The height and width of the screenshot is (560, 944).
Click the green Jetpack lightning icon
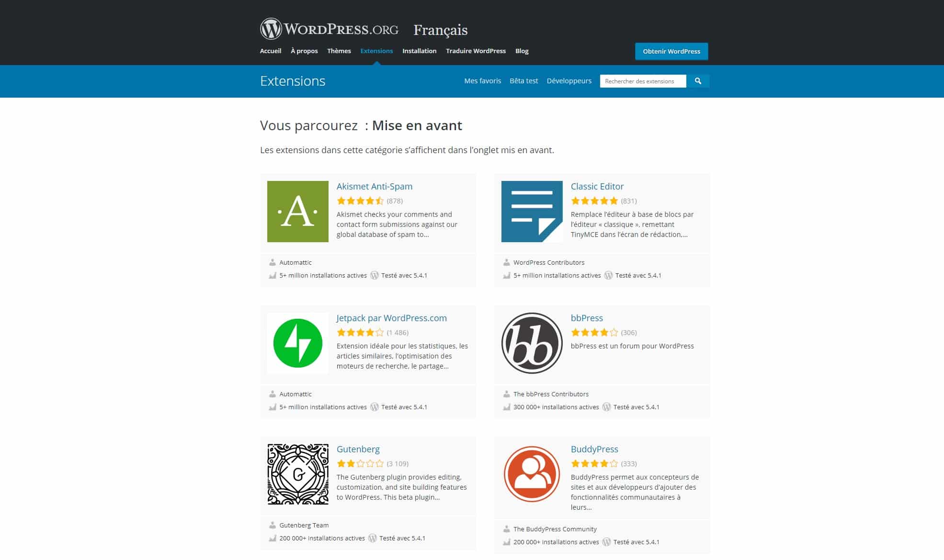[x=297, y=343]
